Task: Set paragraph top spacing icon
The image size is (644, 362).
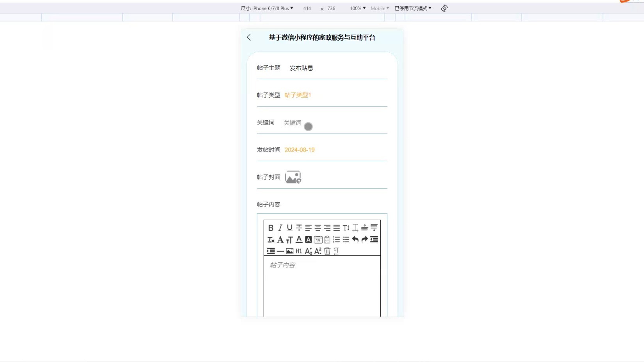Action: (x=364, y=228)
